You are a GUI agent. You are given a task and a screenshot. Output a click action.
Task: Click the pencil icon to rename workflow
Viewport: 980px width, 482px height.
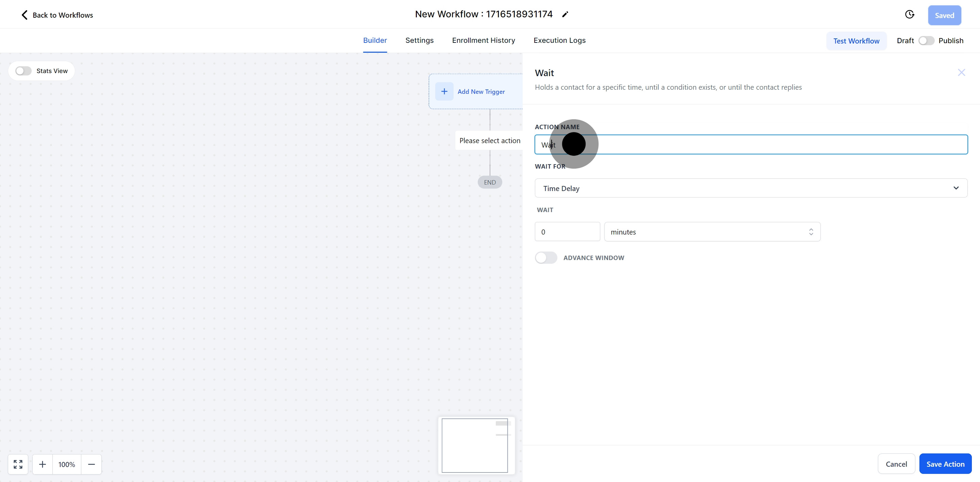tap(565, 14)
